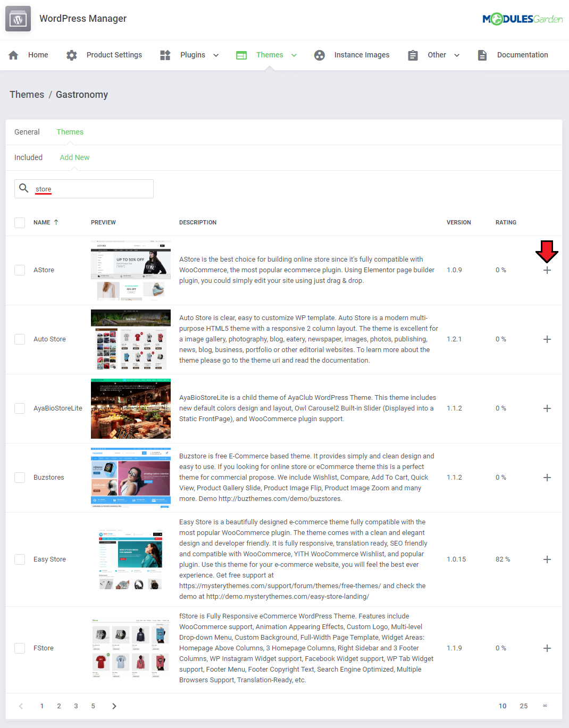This screenshot has width=569, height=728.
Task: Click the search magnifier icon
Action: coord(24,188)
